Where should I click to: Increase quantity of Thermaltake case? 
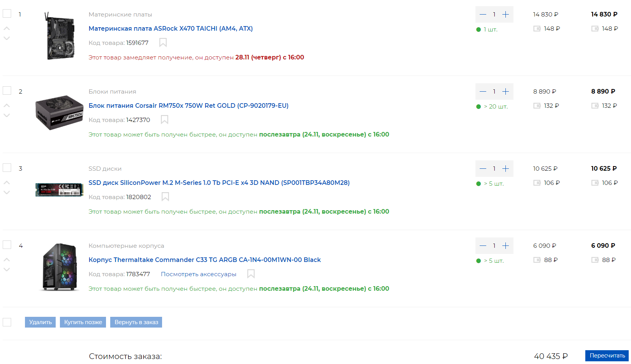tap(506, 246)
